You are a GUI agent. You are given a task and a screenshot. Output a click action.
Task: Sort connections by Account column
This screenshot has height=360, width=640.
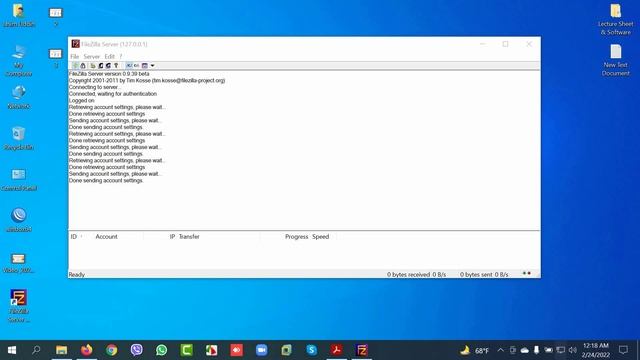tap(107, 237)
